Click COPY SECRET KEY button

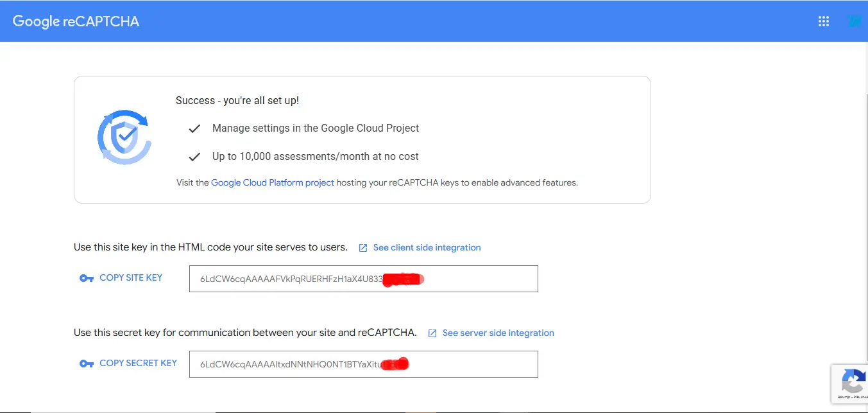[x=138, y=363]
